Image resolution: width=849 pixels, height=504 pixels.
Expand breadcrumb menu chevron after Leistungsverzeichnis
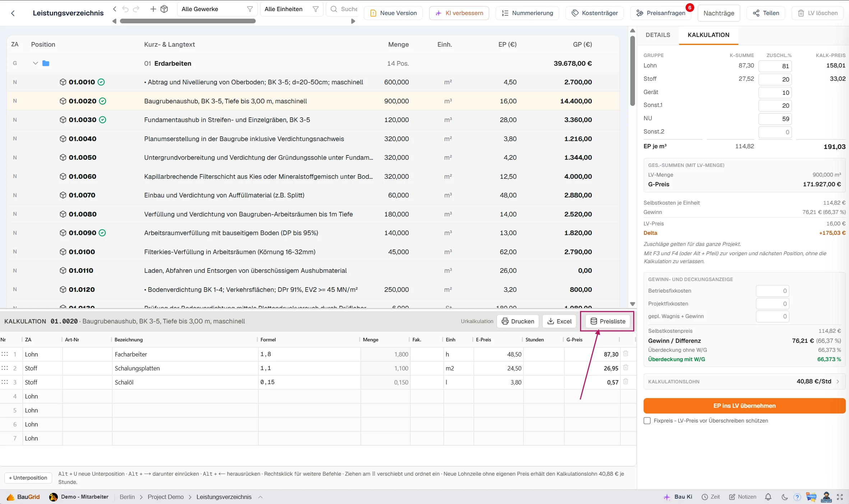click(260, 497)
